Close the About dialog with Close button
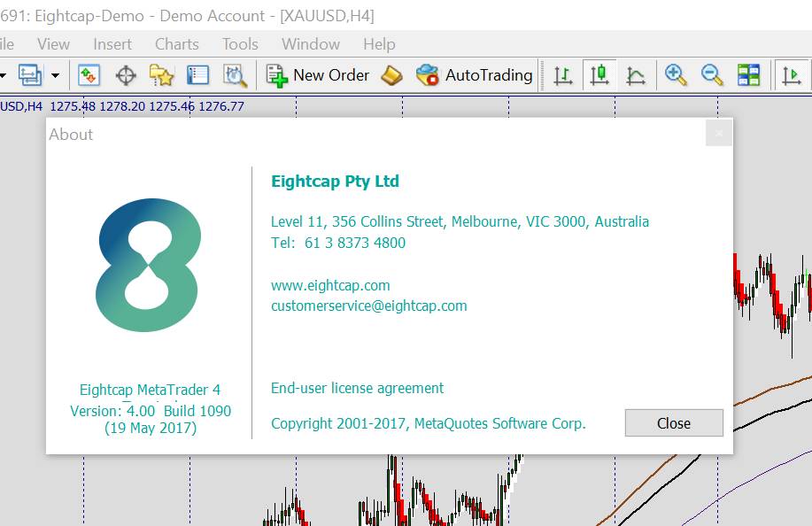 [x=674, y=423]
